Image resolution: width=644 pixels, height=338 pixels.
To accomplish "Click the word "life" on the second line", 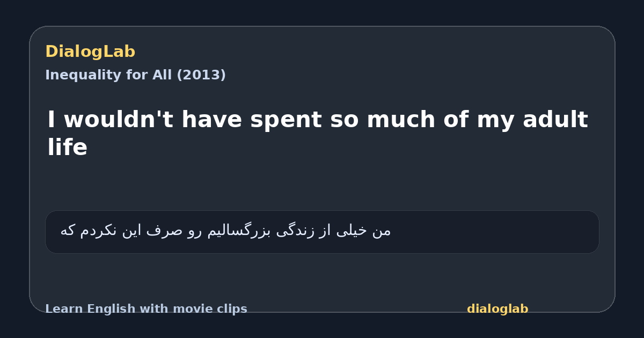I will [x=67, y=147].
